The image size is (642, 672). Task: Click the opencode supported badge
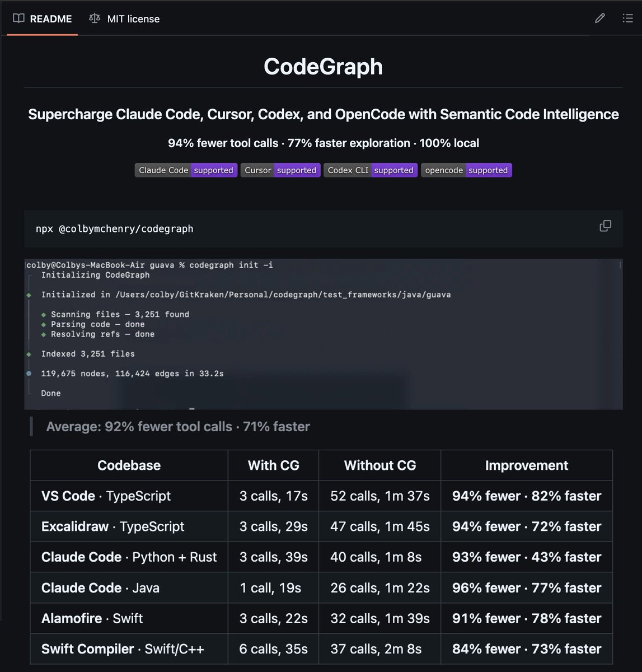[x=466, y=170]
